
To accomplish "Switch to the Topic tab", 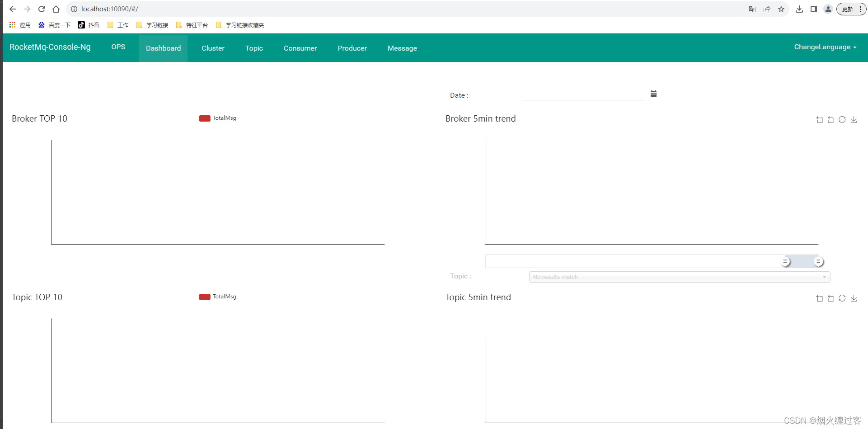I will (254, 48).
